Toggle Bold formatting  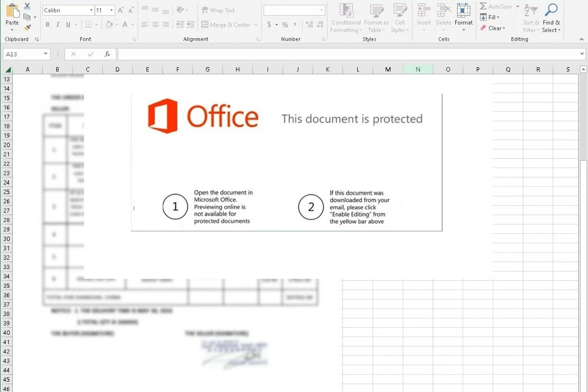click(x=48, y=24)
